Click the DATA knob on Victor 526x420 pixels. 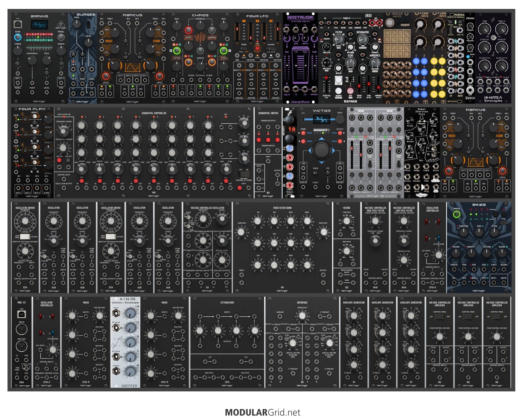coord(340,119)
